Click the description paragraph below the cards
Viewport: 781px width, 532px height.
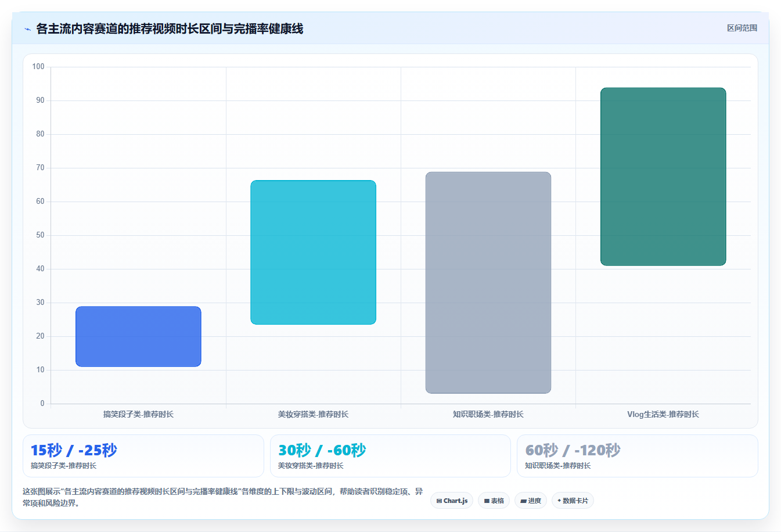[x=223, y=497]
